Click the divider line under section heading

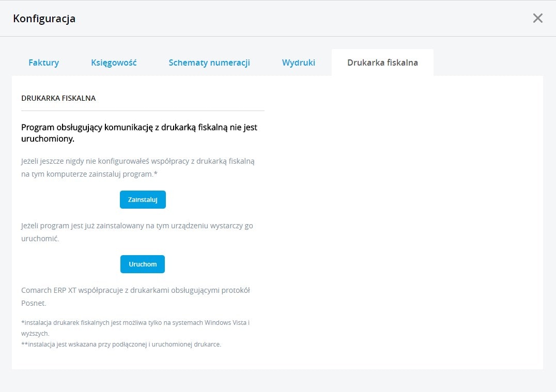click(x=143, y=111)
